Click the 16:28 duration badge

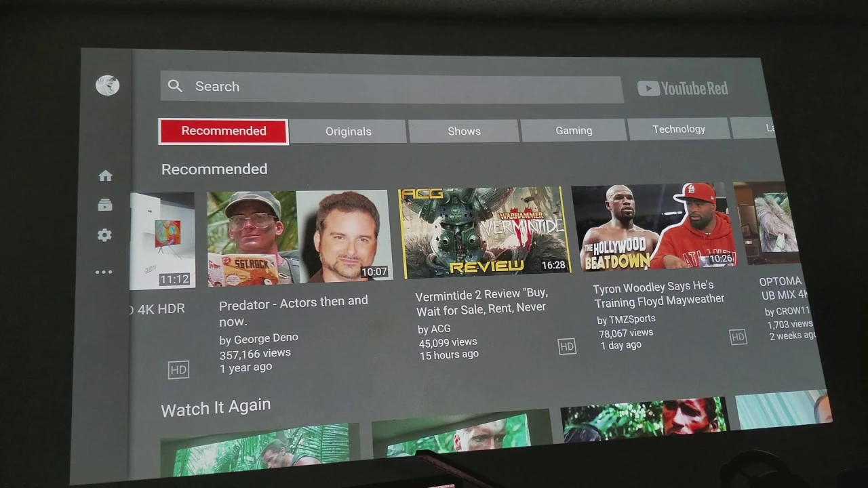point(553,265)
